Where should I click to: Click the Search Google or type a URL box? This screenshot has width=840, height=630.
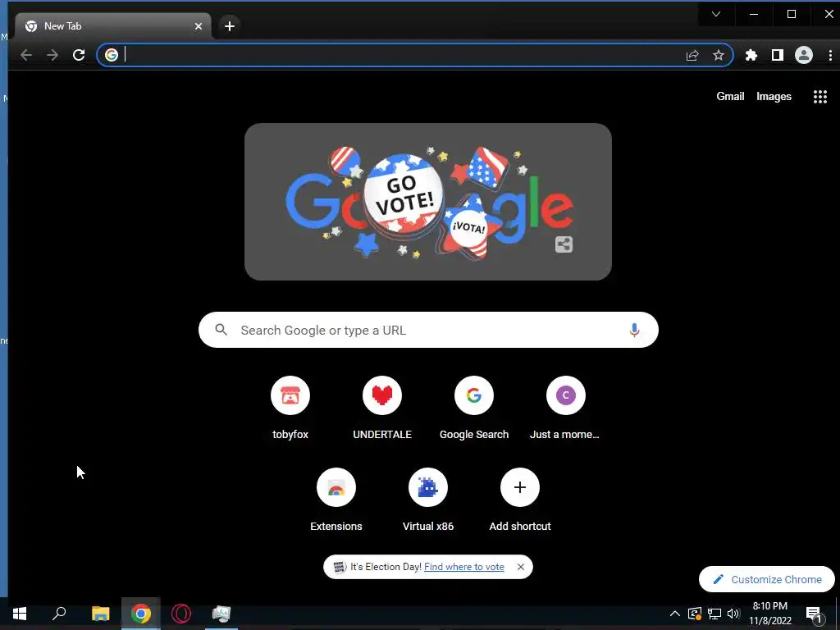pos(428,330)
